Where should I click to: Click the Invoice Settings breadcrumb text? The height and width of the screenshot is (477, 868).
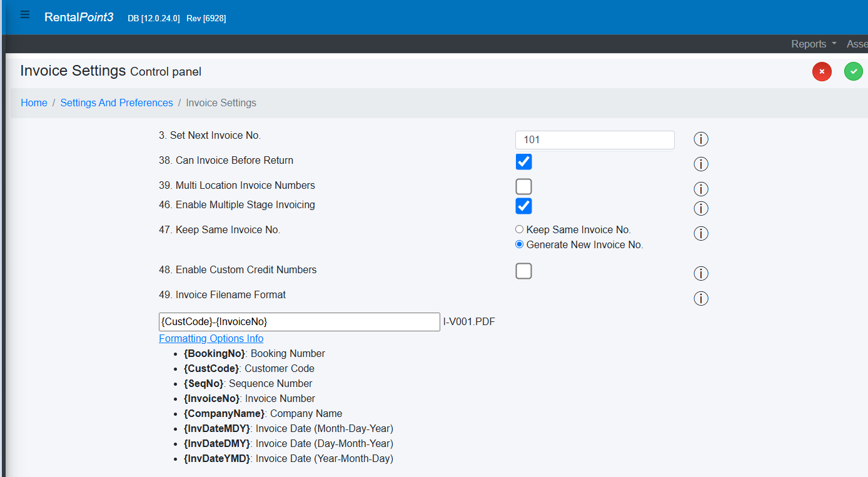(221, 103)
